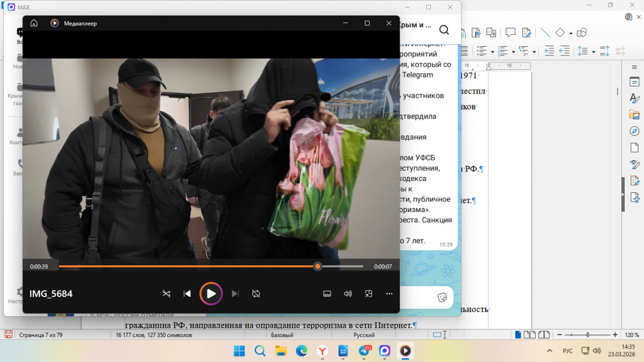Expand line spacing dropdown arrow
The width and height of the screenshot is (644, 362).
(x=593, y=52)
